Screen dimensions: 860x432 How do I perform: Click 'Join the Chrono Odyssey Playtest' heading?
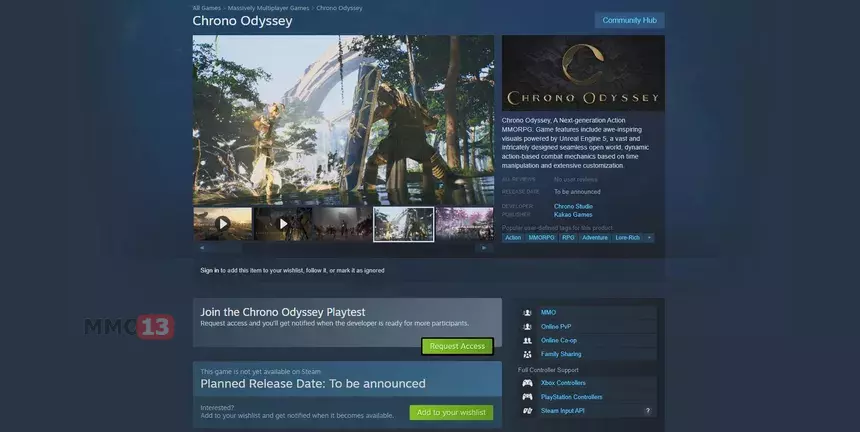click(x=282, y=312)
